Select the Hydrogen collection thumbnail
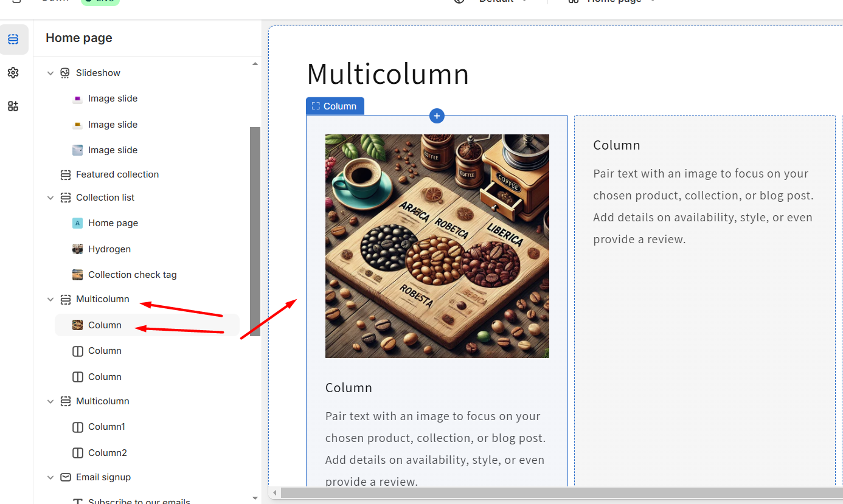 [78, 249]
